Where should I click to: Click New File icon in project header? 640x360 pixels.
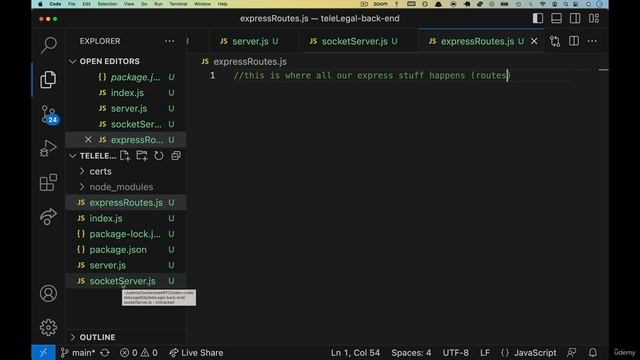point(125,156)
